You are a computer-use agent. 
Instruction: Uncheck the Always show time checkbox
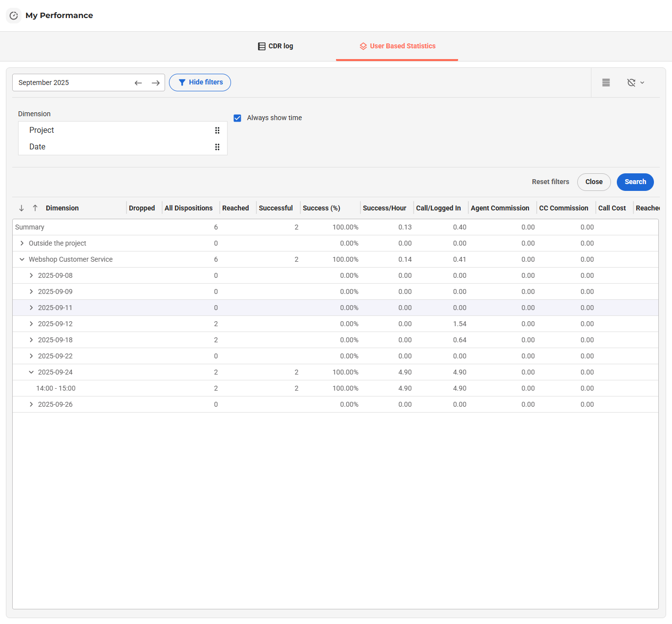237,118
